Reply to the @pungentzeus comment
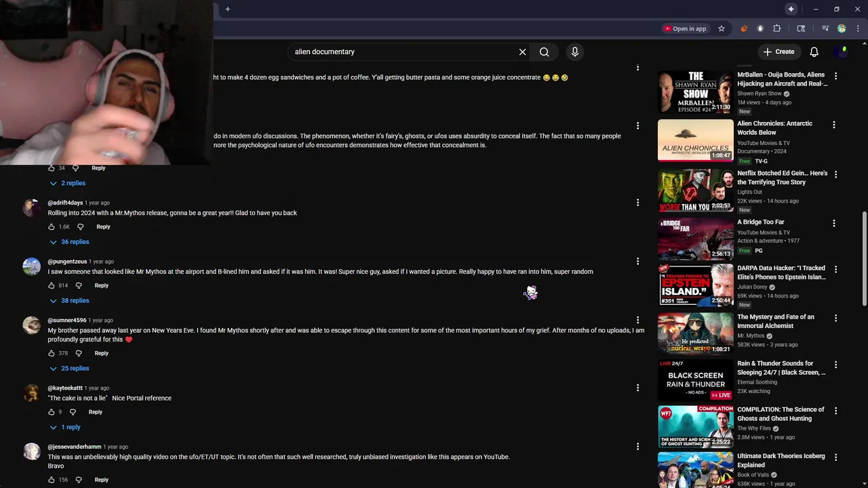The width and height of the screenshot is (868, 488). point(102,285)
